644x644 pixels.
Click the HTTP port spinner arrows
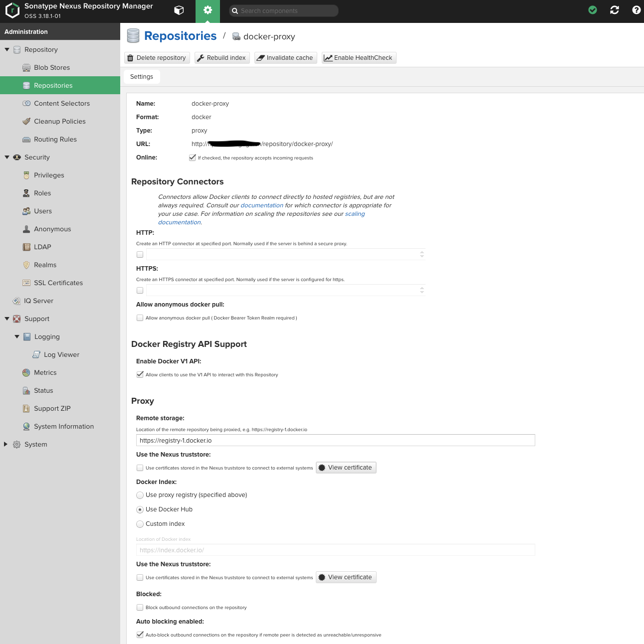click(x=422, y=254)
